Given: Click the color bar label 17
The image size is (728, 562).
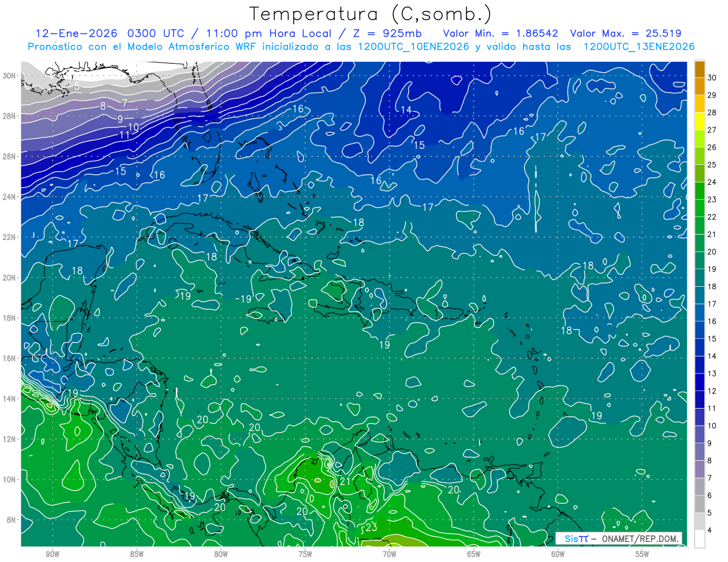Looking at the screenshot, I should click(x=713, y=304).
